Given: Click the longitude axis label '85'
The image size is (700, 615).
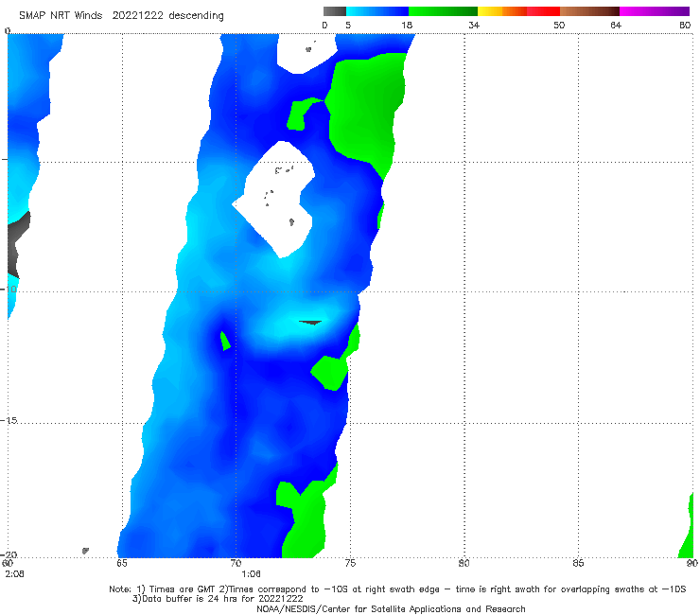Looking at the screenshot, I should [578, 563].
